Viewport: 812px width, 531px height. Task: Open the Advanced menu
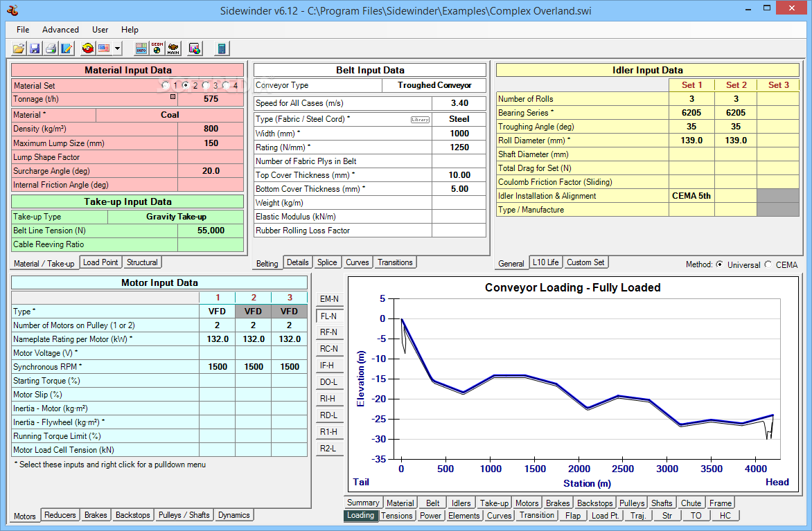click(x=60, y=30)
